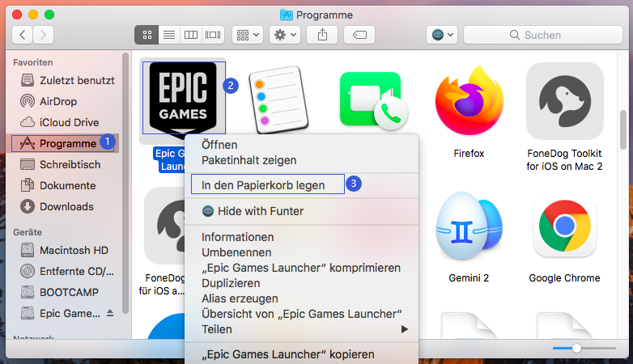
Task: Choose „Epic Games Launcher“ komprimieren
Action: (301, 268)
